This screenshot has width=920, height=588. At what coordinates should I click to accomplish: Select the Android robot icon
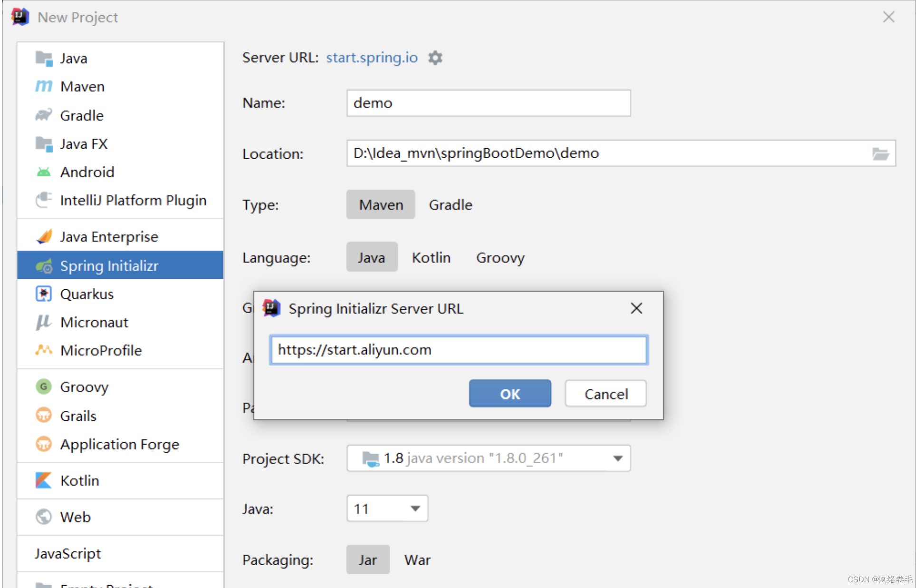(x=43, y=172)
